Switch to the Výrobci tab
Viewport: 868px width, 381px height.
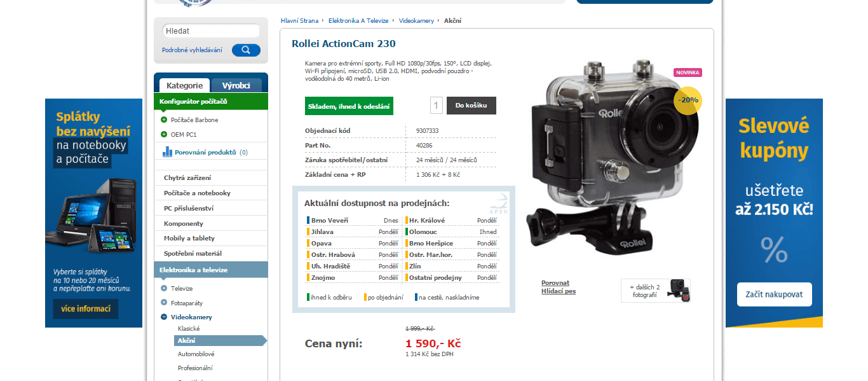point(236,85)
